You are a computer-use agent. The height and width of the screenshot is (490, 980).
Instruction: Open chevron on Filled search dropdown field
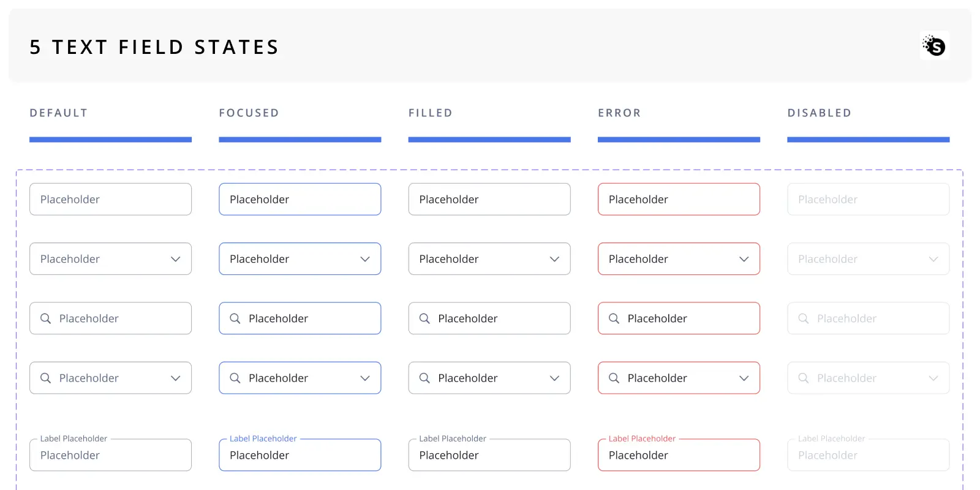[554, 378]
